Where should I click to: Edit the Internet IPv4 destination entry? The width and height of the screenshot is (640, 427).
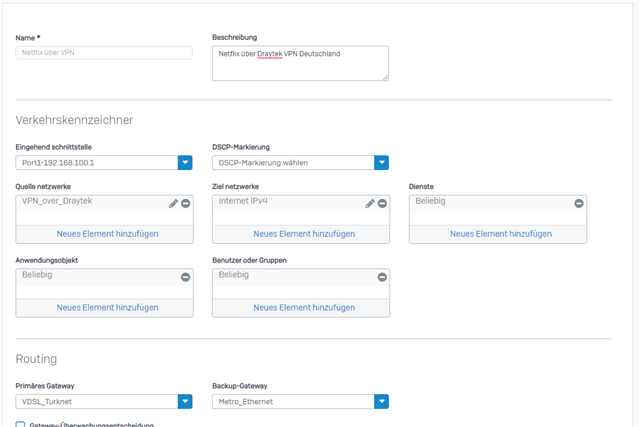point(370,203)
